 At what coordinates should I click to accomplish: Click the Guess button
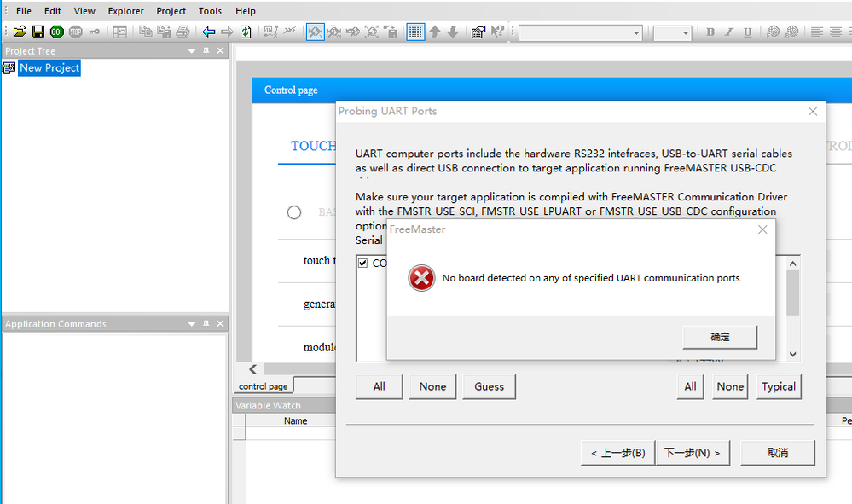coord(489,386)
